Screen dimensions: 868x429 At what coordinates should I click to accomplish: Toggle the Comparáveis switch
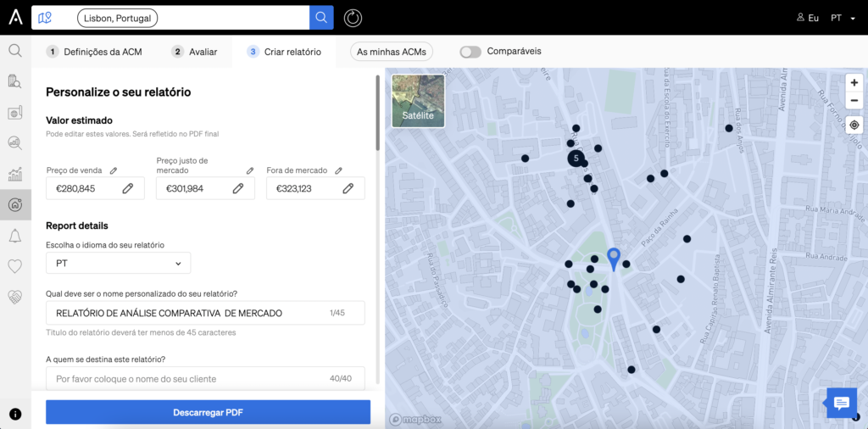pyautogui.click(x=470, y=52)
